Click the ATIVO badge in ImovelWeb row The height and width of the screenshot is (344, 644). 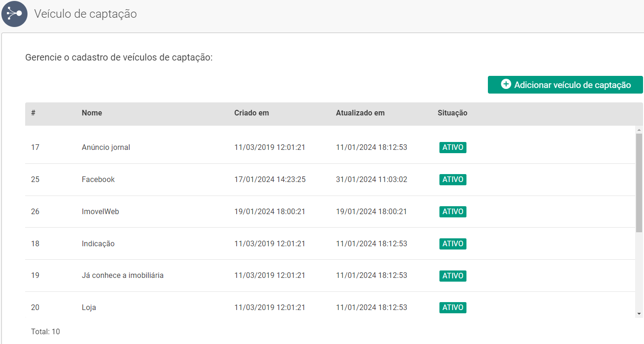(452, 212)
